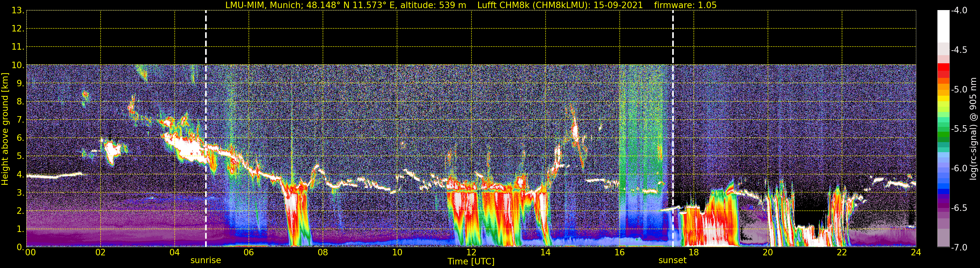Viewport: 980px width, 268px height.
Task: Click the '-6.5' colorbar tick label
Action: (x=959, y=208)
